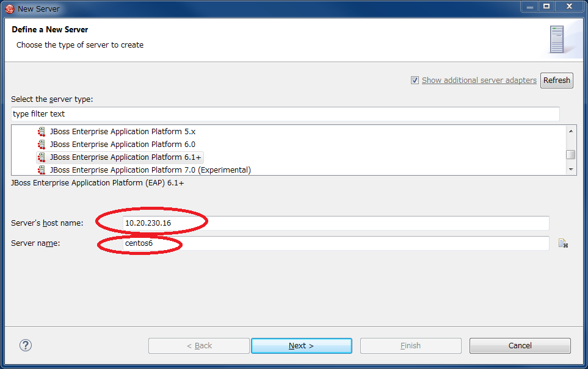This screenshot has height=369, width=588.
Task: Click the < Back button
Action: [x=199, y=345]
